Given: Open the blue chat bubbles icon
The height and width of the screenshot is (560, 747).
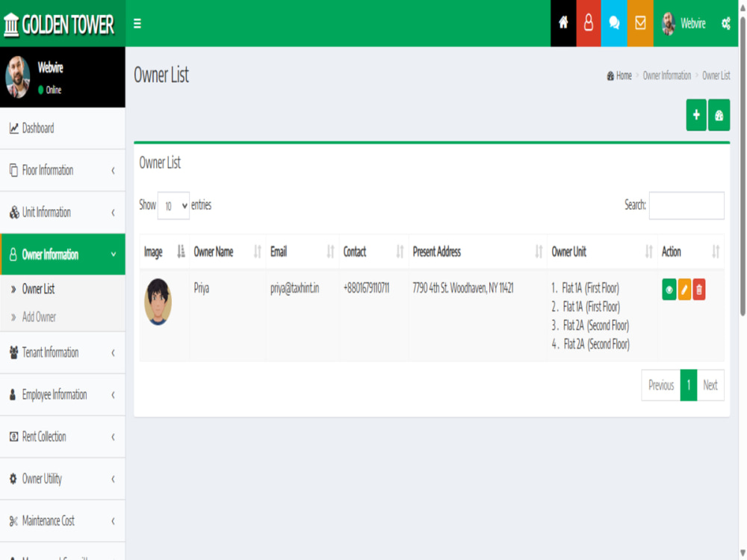Looking at the screenshot, I should (614, 23).
